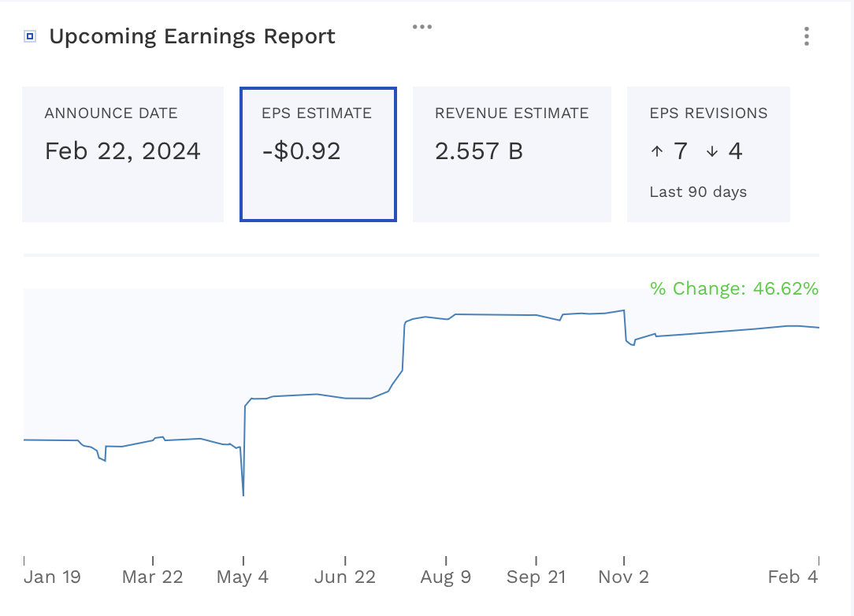Click the upward EPS revisions arrow
This screenshot has width=854, height=616.
click(656, 151)
